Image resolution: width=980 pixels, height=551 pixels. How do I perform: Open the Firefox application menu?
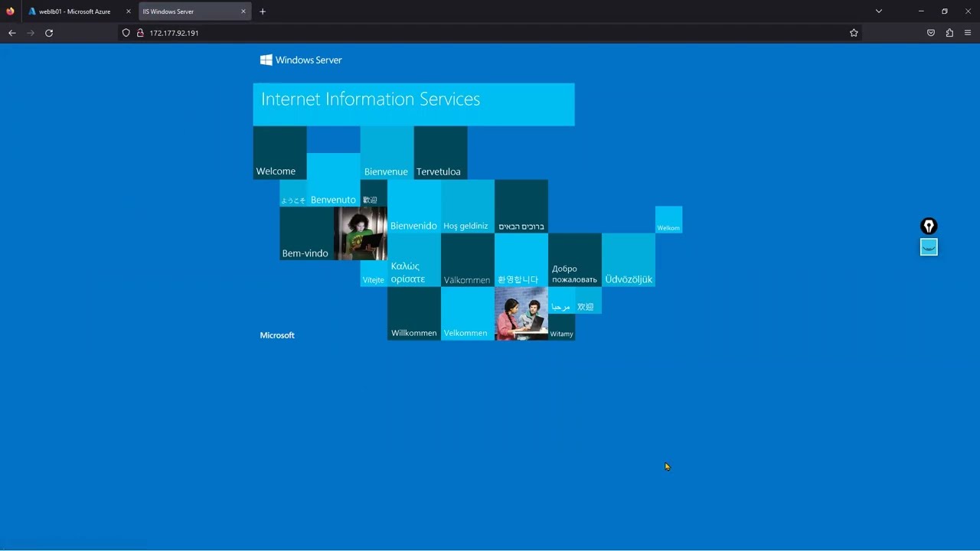968,33
